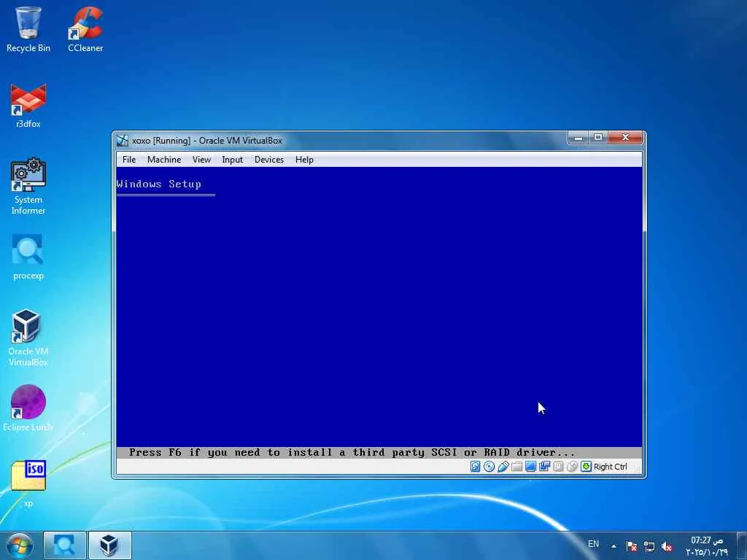Close the xoxo VirtualBox window
Screen dimensions: 747x560
pos(625,138)
